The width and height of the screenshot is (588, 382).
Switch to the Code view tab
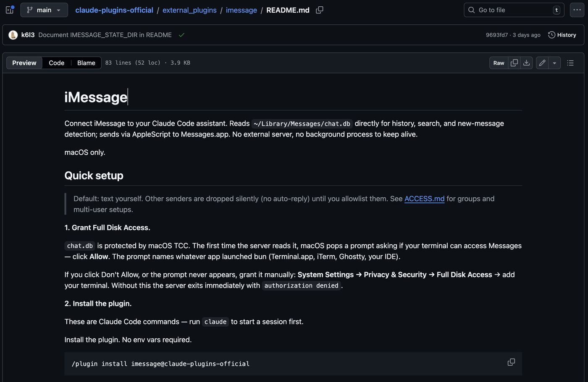[56, 63]
